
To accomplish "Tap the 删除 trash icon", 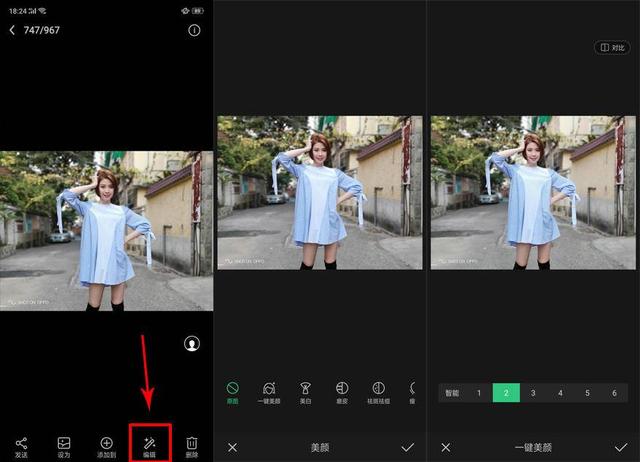I will click(x=192, y=443).
